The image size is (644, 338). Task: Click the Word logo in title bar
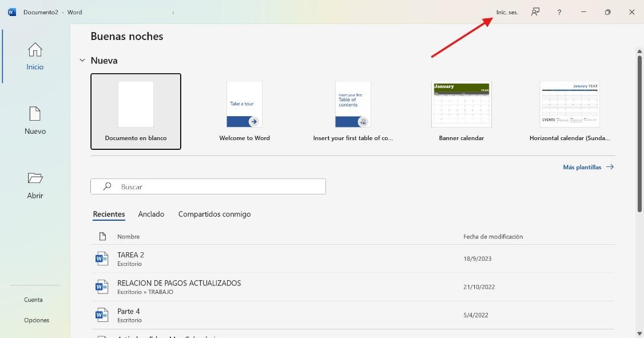pos(12,12)
